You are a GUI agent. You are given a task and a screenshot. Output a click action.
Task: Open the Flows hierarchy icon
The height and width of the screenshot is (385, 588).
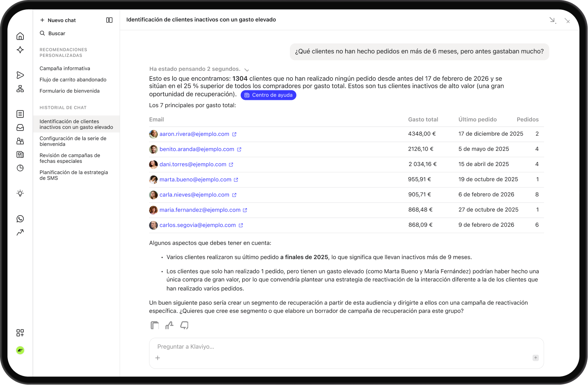tap(20, 89)
